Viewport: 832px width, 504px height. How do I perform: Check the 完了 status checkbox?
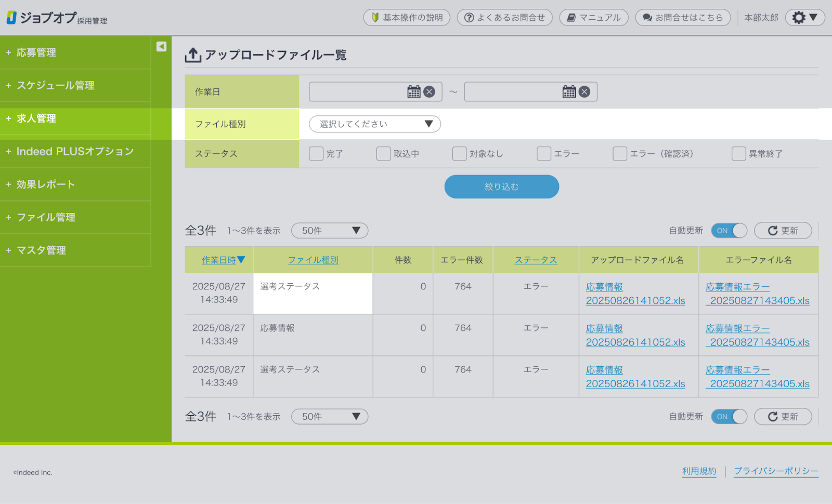[316, 154]
